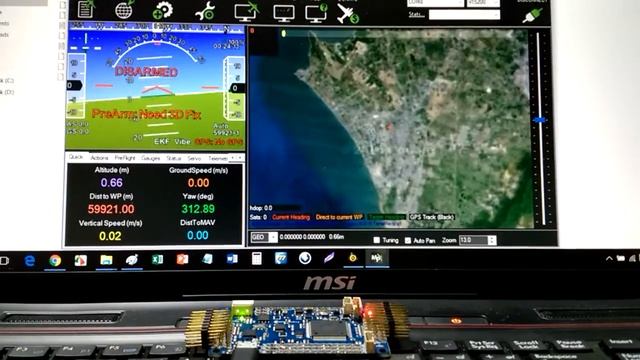Screen dimensions: 640x360
Task: Open Google Chrome from the taskbar
Action: tap(55, 260)
